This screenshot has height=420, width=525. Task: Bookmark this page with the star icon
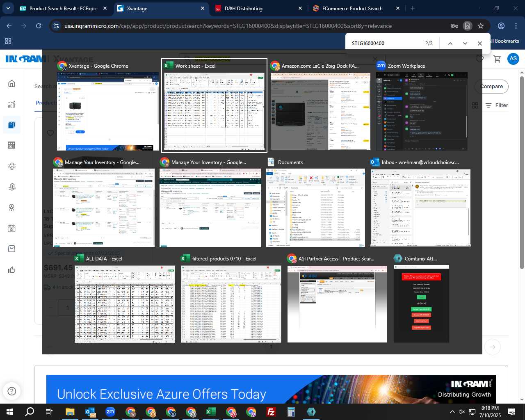tap(481, 26)
